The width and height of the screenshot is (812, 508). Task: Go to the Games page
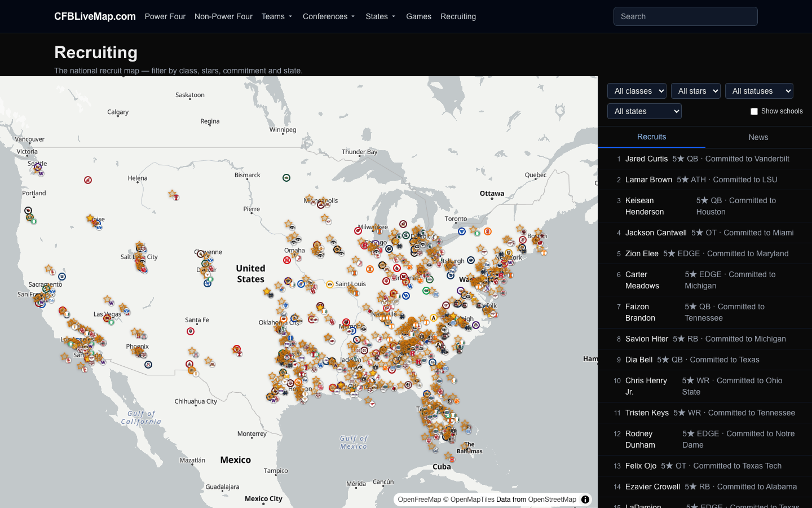click(418, 16)
